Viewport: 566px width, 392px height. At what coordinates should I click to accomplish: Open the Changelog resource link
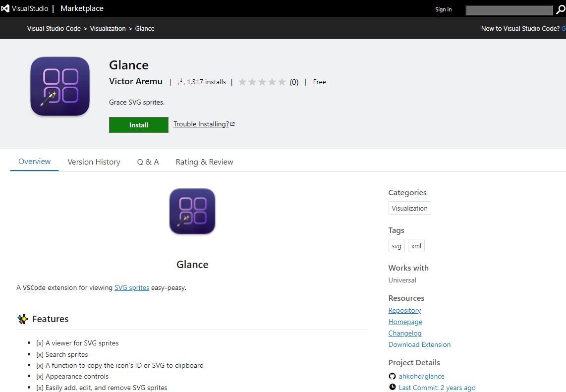405,333
